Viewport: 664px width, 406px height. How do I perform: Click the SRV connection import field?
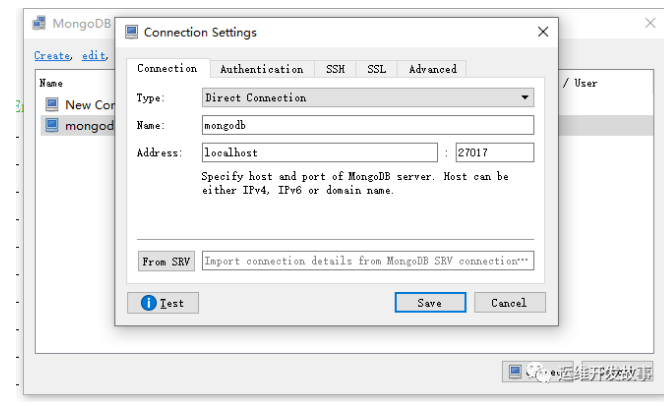[x=368, y=261]
